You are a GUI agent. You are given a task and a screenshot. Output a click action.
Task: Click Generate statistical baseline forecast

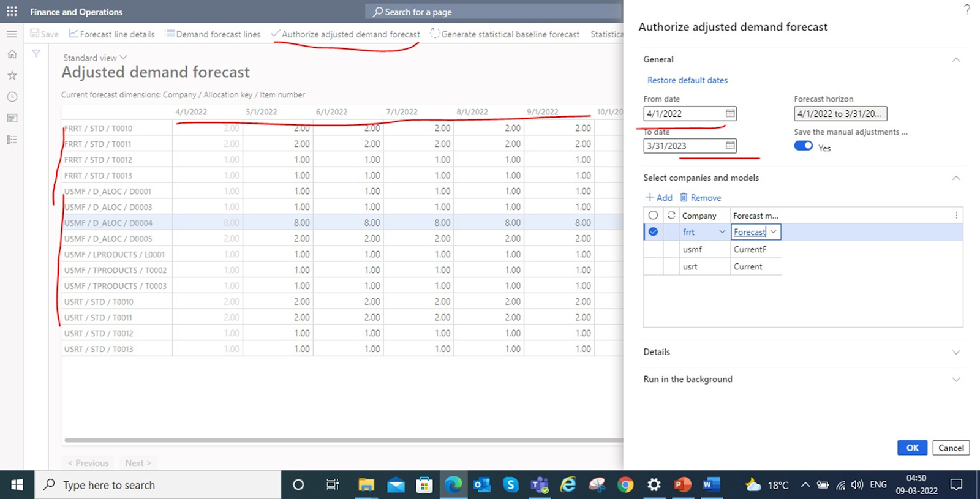pyautogui.click(x=505, y=34)
